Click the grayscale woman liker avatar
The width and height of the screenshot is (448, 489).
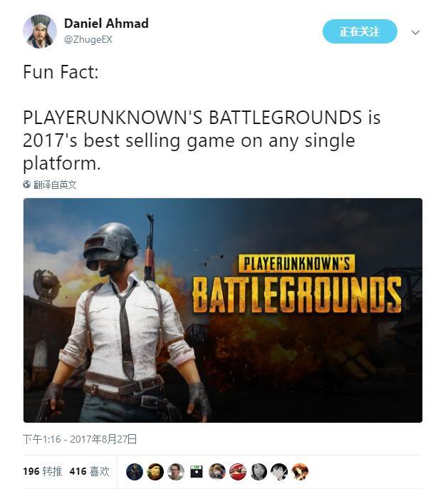pos(259,472)
